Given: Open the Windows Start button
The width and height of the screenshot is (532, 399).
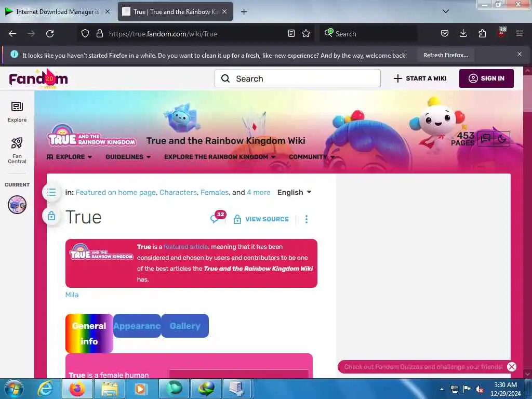Looking at the screenshot, I should 14,389.
